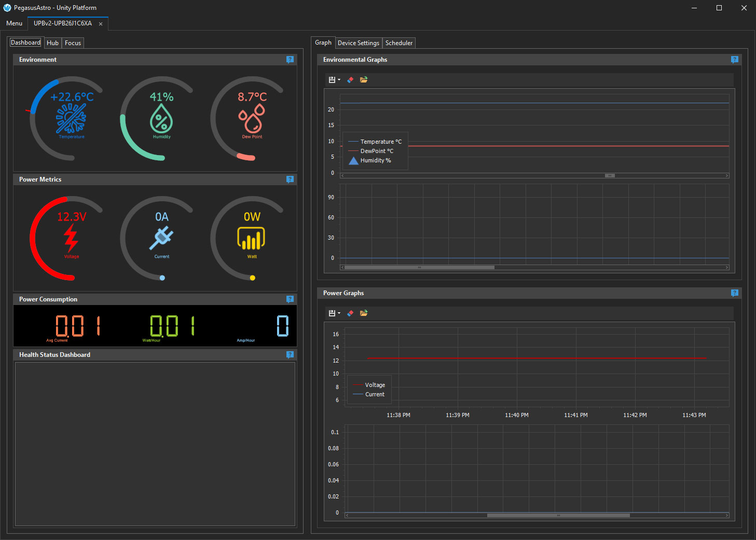
Task: Open Health Status Dashboard help icon
Action: tap(290, 355)
